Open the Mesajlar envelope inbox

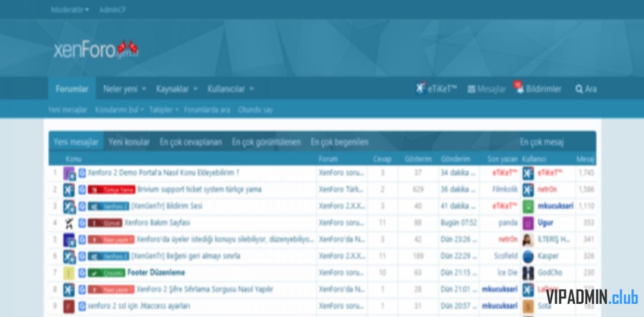[487, 89]
